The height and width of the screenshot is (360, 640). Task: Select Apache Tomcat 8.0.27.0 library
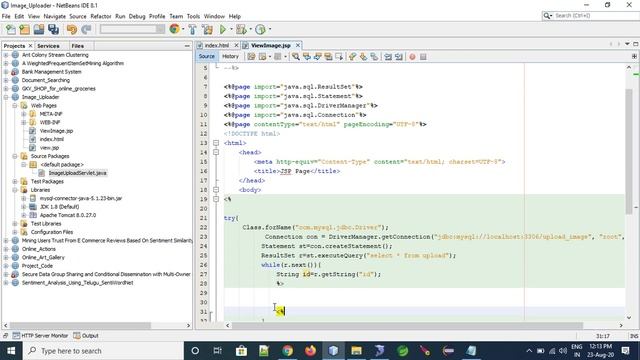pyautogui.click(x=68, y=215)
